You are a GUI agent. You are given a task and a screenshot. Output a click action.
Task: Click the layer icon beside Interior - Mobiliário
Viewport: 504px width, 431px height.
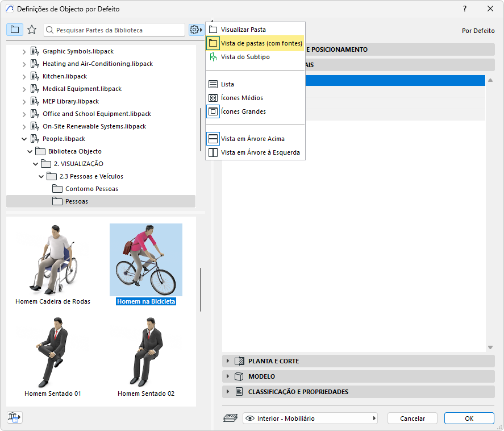click(231, 418)
